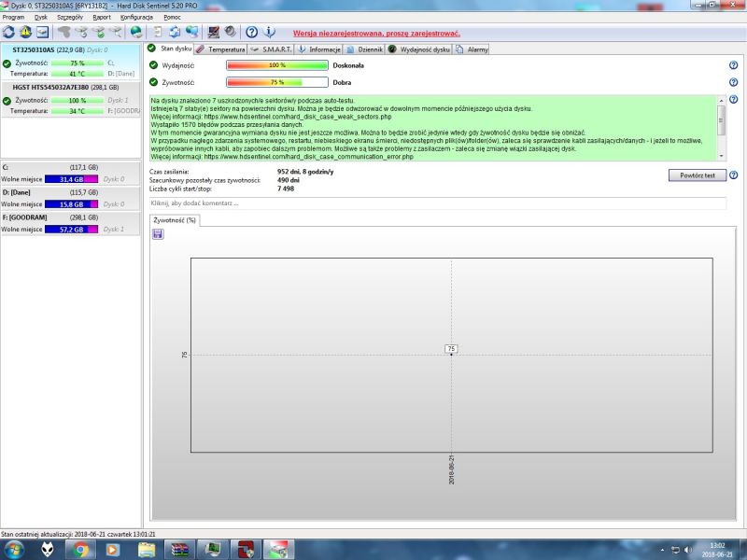Click the disk overview window toolbar icon
The width and height of the screenshot is (747, 560).
42,32
